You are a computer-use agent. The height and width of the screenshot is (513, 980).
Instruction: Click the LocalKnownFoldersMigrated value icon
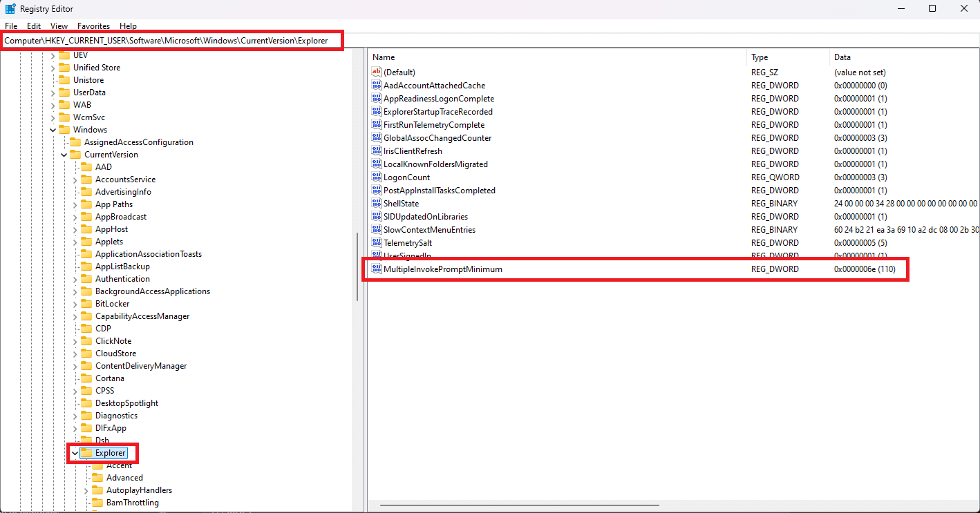click(377, 164)
